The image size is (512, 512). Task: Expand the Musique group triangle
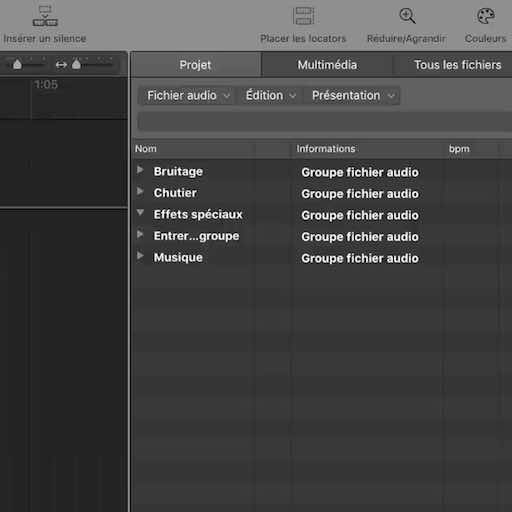click(140, 256)
